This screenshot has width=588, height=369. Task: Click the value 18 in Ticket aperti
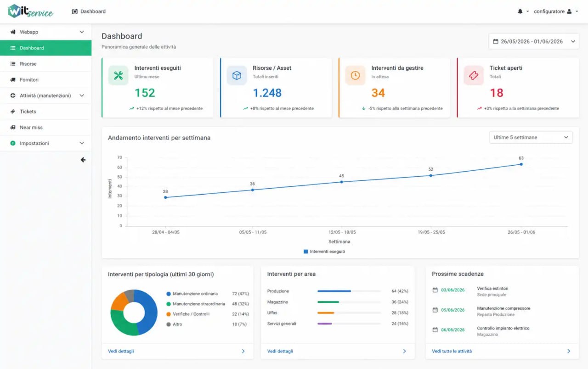tap(497, 93)
